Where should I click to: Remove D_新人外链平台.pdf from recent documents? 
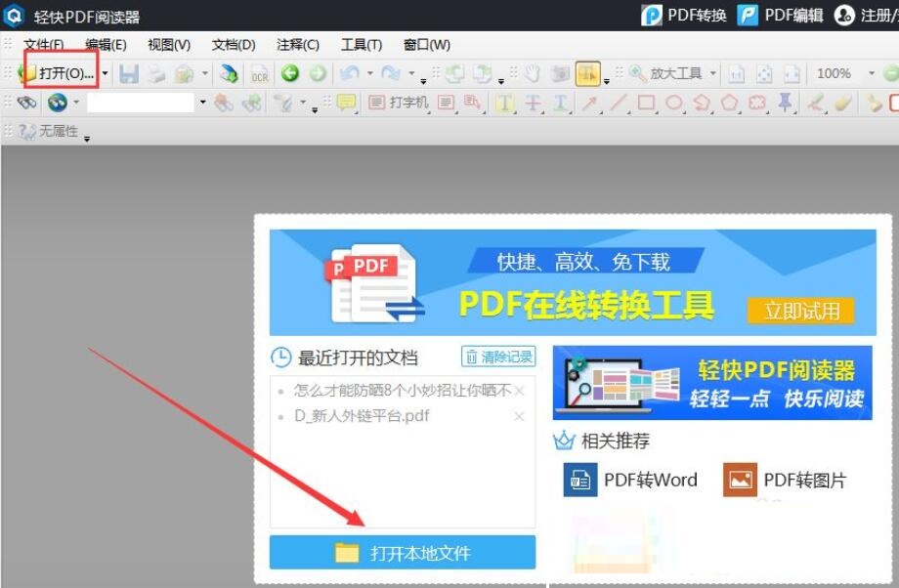click(519, 415)
